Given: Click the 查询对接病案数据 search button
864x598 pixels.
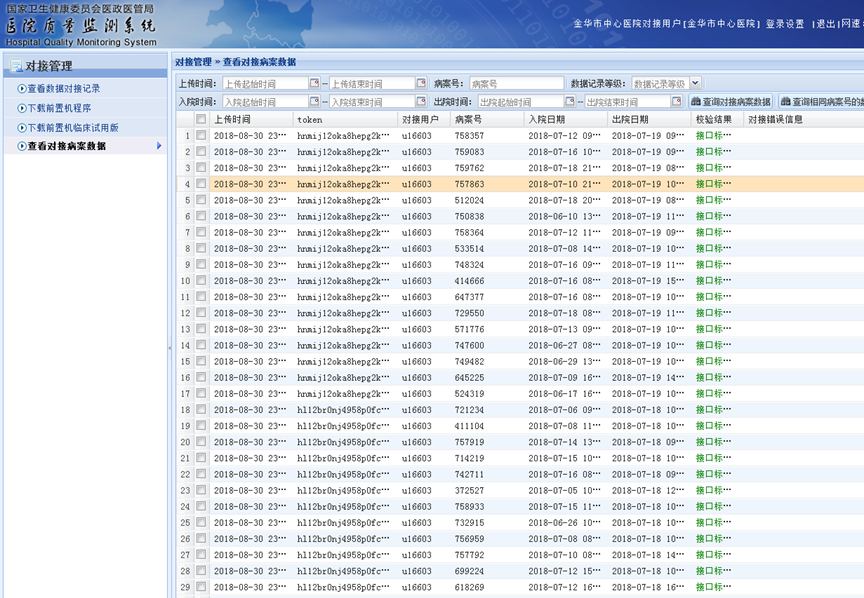Looking at the screenshot, I should [x=731, y=101].
